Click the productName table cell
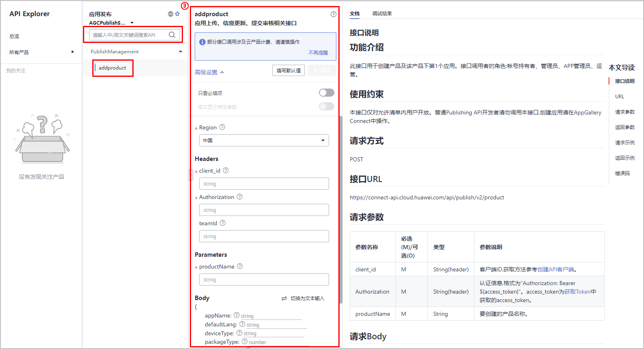Image resolution: width=644 pixels, height=349 pixels. click(373, 314)
